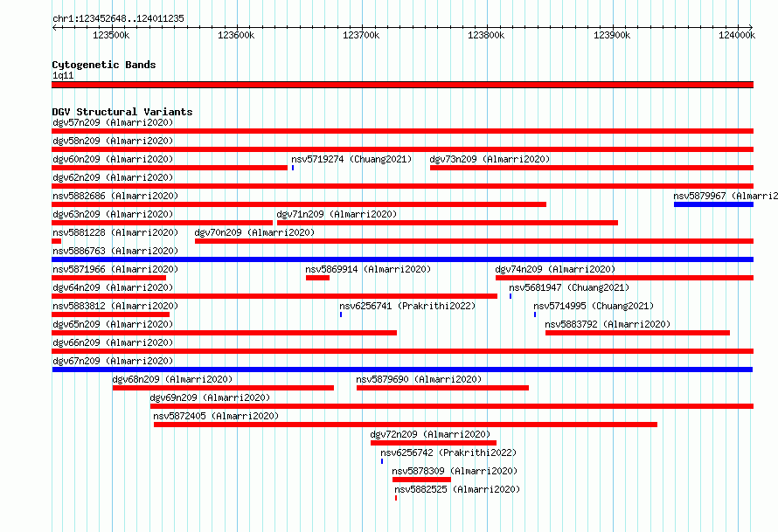Click the blue nsv6256741 tick marker
The image size is (778, 532).
pyautogui.click(x=341, y=314)
